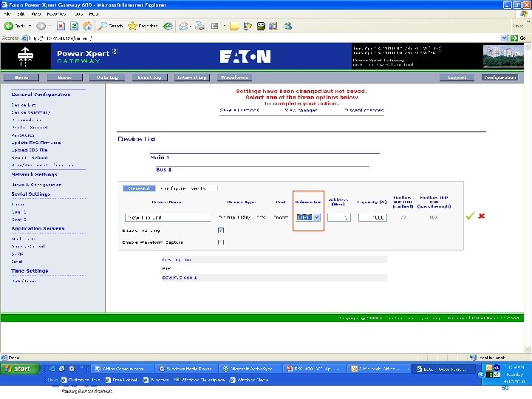Open the View menu
The width and height of the screenshot is (532, 399).
(x=35, y=14)
